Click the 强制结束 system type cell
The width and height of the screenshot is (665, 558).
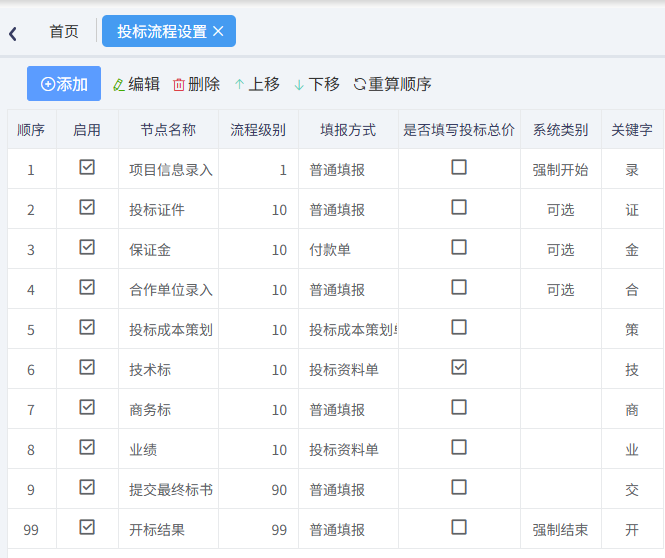(x=561, y=530)
